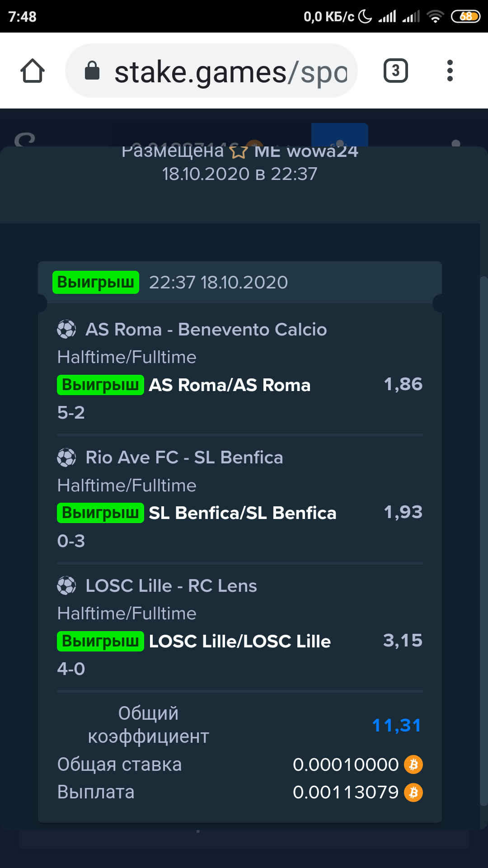The width and height of the screenshot is (488, 868).
Task: Click the Bitcoin icon beside payout amount
Action: [413, 793]
